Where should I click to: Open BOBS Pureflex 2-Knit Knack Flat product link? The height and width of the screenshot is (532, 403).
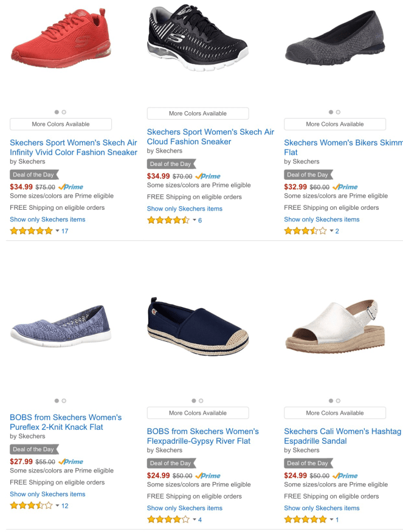[x=66, y=422]
